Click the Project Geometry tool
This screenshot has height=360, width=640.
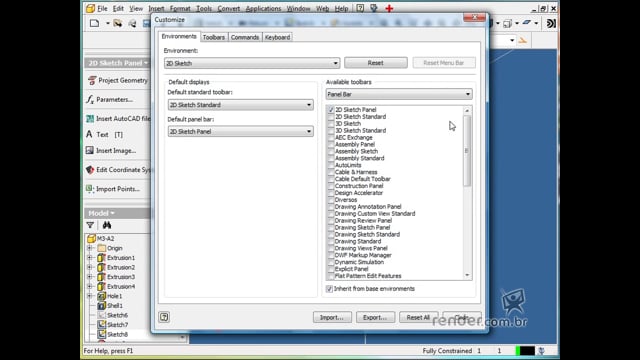[118, 80]
